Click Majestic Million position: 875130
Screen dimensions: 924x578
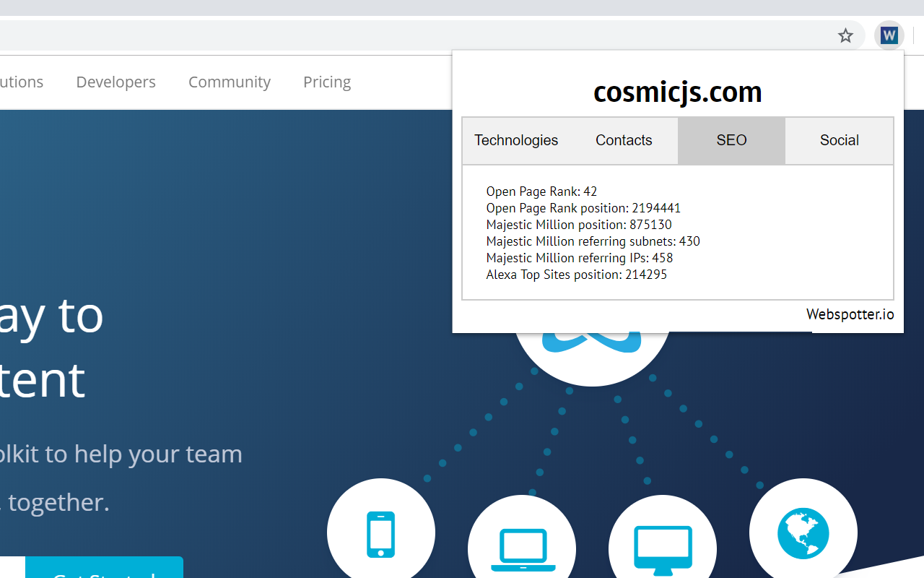click(x=579, y=225)
